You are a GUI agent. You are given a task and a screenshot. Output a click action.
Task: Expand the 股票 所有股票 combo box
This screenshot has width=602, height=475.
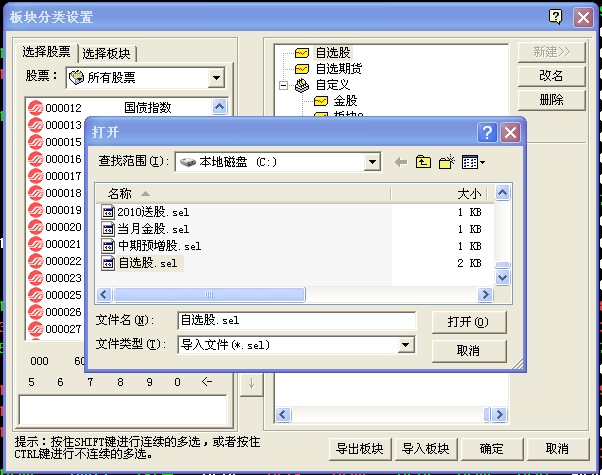point(216,78)
